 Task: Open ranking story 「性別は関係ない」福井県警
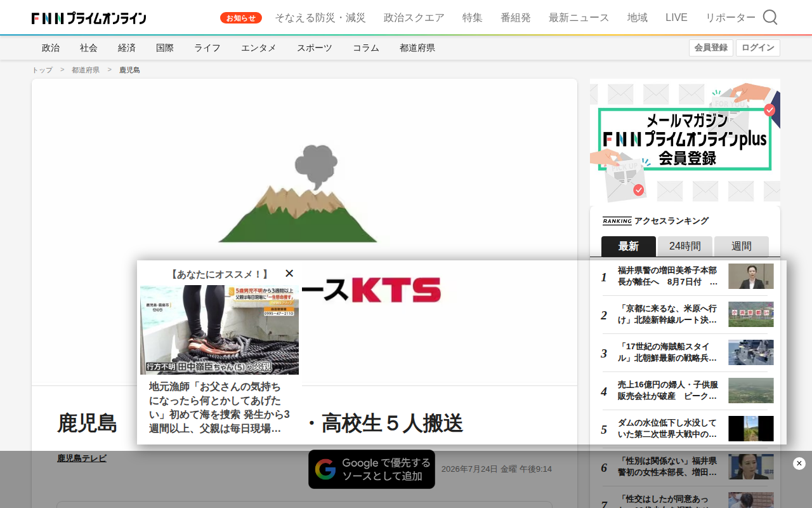tap(668, 467)
